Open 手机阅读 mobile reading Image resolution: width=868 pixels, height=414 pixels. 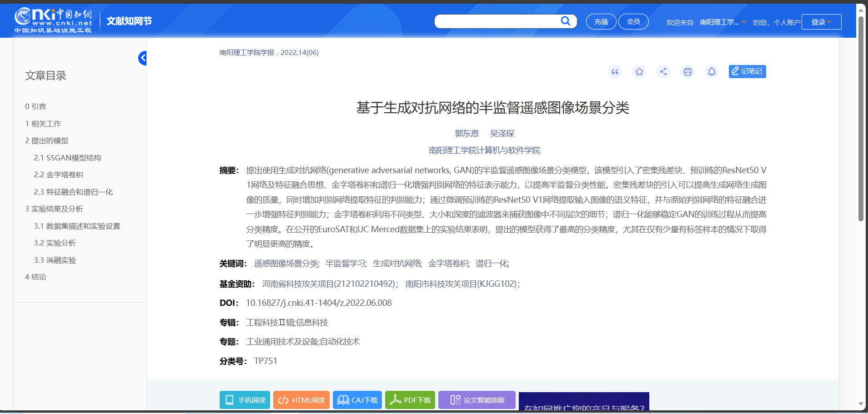tap(244, 400)
